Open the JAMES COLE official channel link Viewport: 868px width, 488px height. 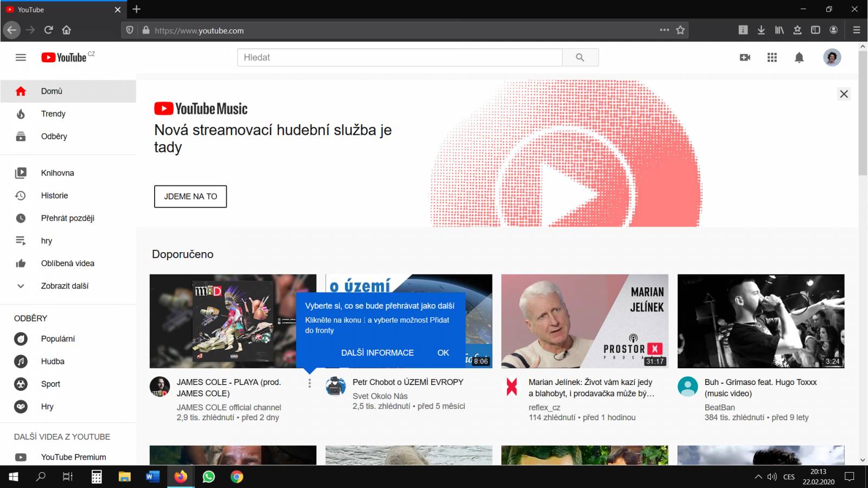229,407
